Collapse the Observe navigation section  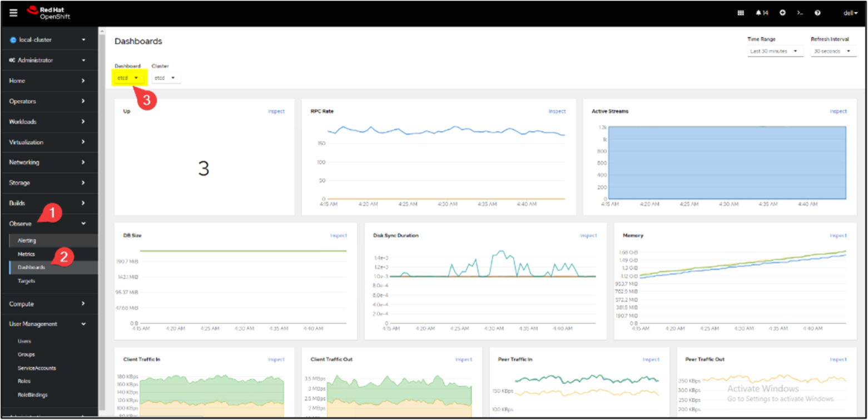[49, 224]
